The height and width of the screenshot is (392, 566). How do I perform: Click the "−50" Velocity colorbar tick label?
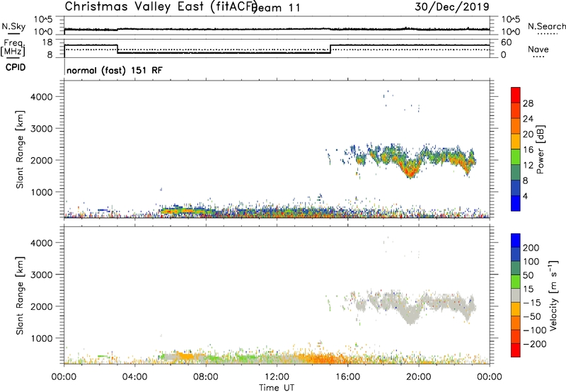[x=532, y=316]
